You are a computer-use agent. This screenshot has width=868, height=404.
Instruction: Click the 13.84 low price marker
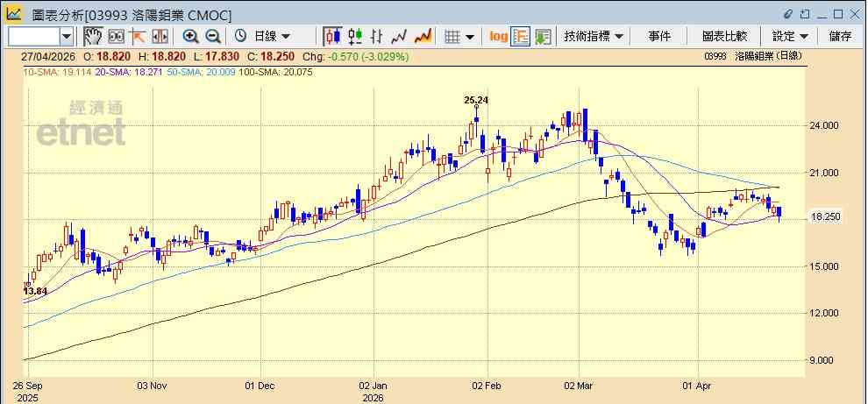[35, 291]
